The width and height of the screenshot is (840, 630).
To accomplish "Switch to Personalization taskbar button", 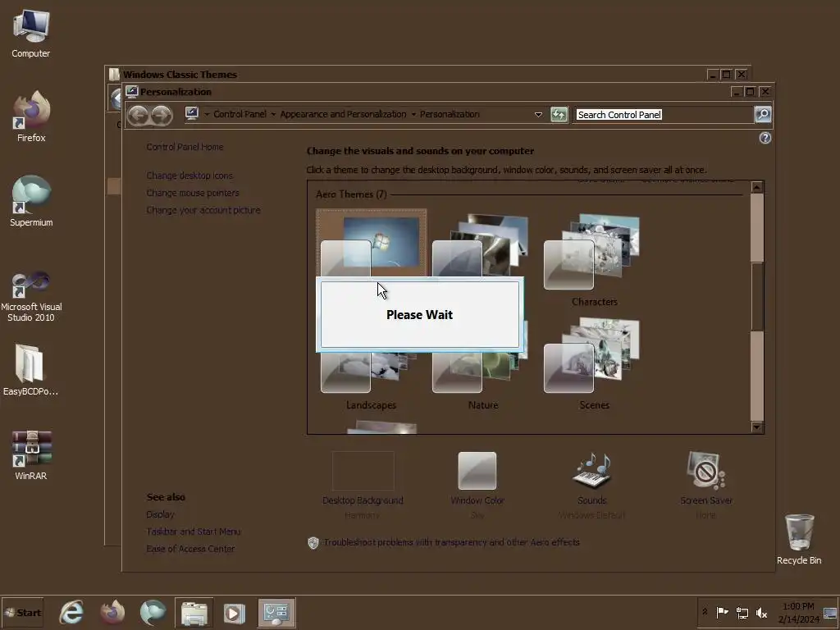I will pyautogui.click(x=276, y=612).
